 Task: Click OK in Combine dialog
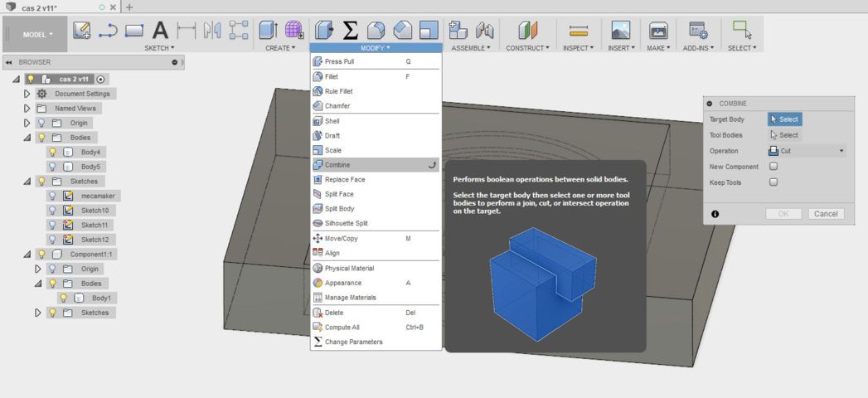click(783, 214)
